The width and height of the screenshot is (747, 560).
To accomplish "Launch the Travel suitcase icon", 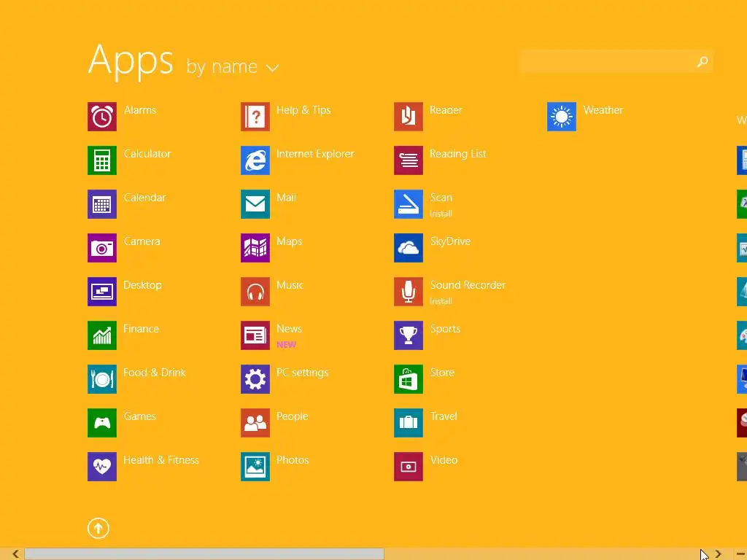I will tap(409, 423).
